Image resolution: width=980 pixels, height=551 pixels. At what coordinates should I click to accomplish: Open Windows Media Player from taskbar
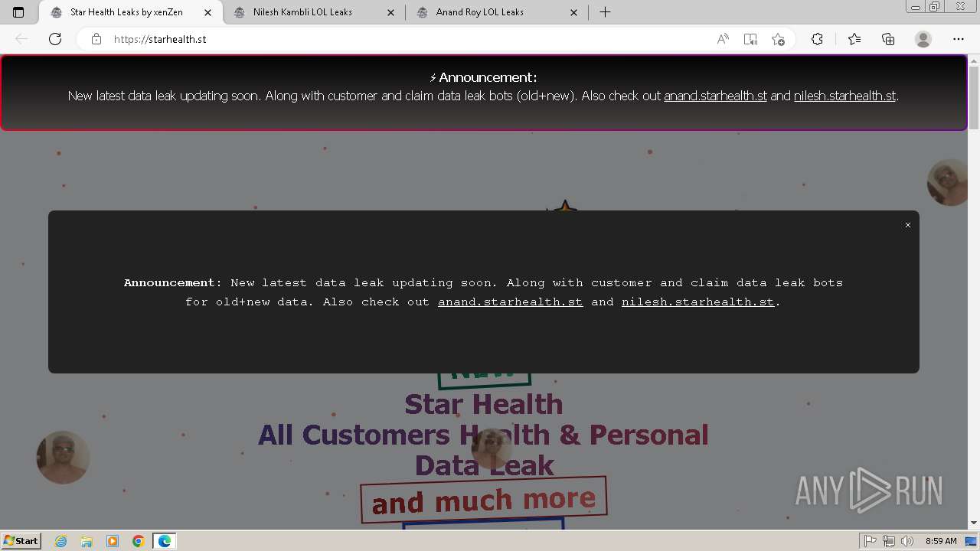click(x=113, y=541)
